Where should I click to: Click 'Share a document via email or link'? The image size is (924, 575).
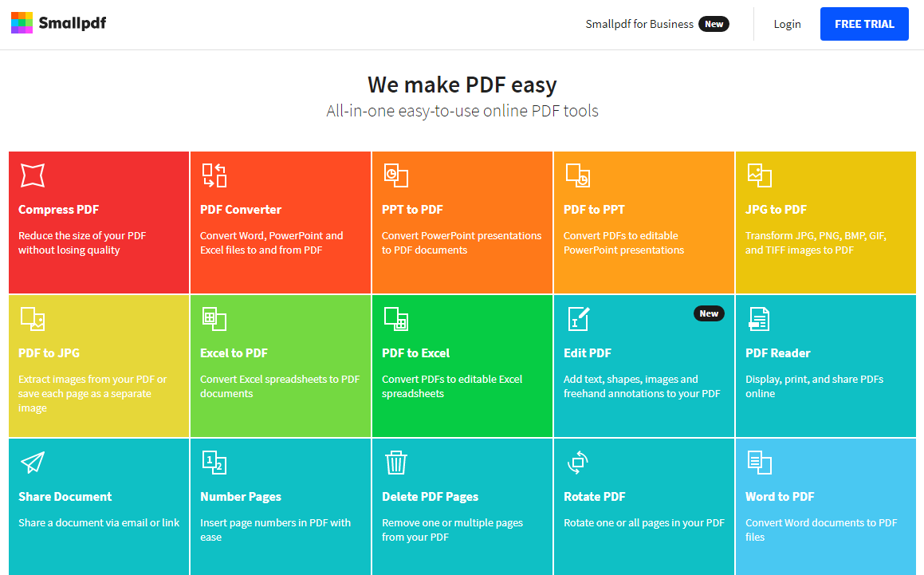coord(99,522)
